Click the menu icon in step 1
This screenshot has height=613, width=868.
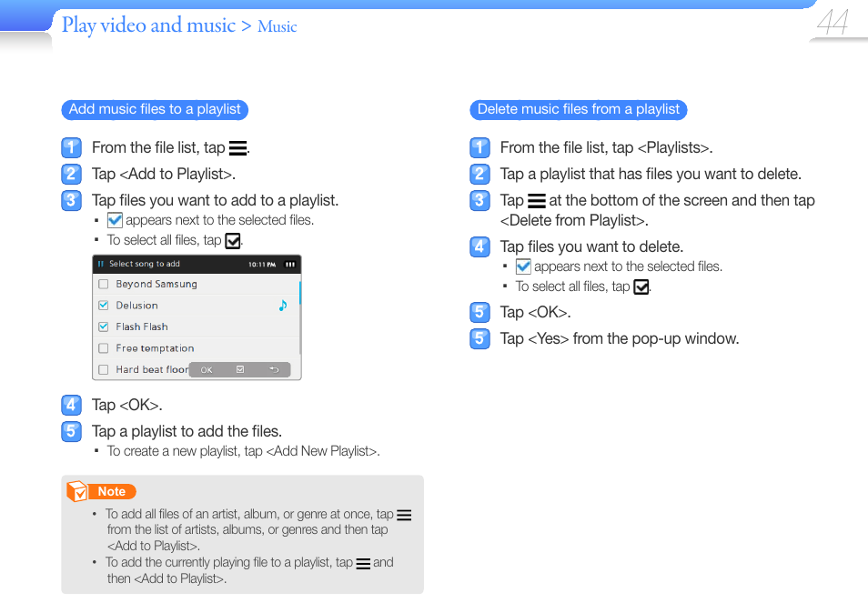click(x=238, y=148)
